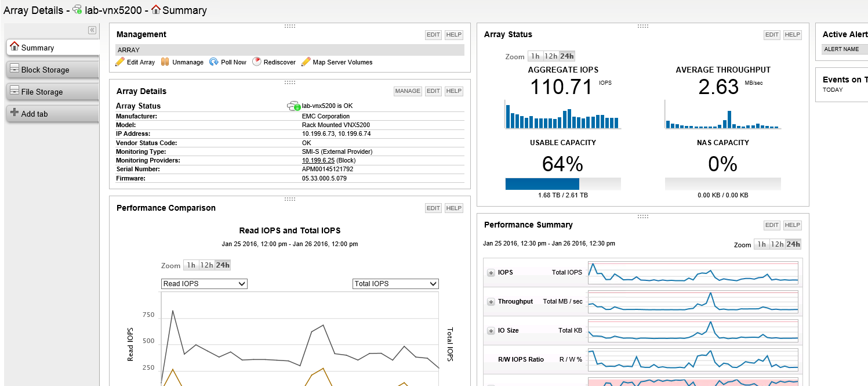Viewport: 868px width, 386px height.
Task: Click the array status icon next to lab-vnx5200 is OK
Action: [294, 106]
